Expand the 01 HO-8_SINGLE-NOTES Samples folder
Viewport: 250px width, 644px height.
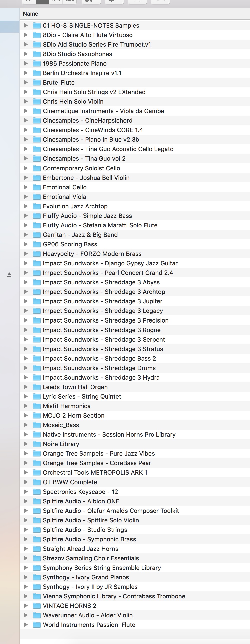[26, 25]
